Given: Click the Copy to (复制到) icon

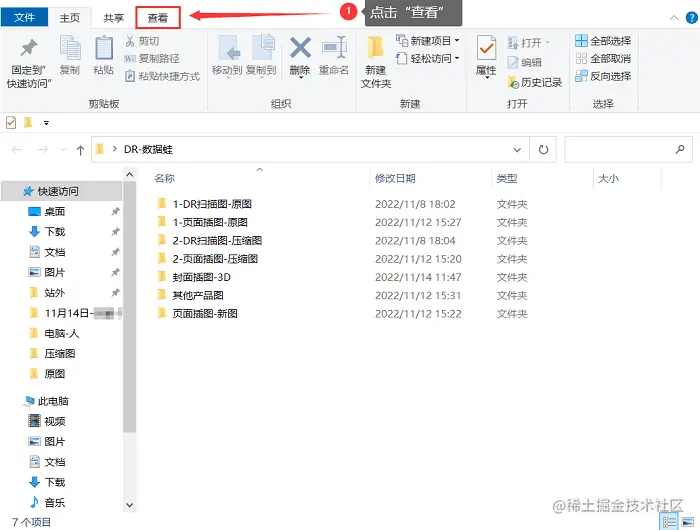Looking at the screenshot, I should tap(263, 47).
